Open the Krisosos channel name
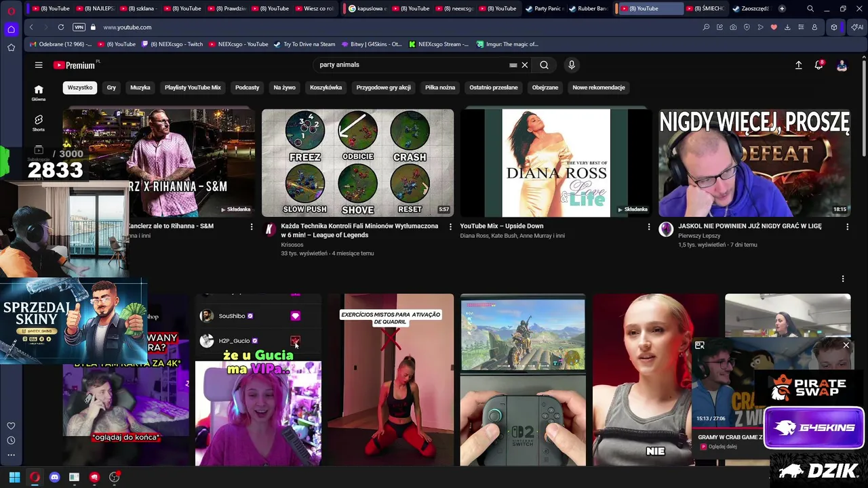The image size is (868, 488). (292, 245)
